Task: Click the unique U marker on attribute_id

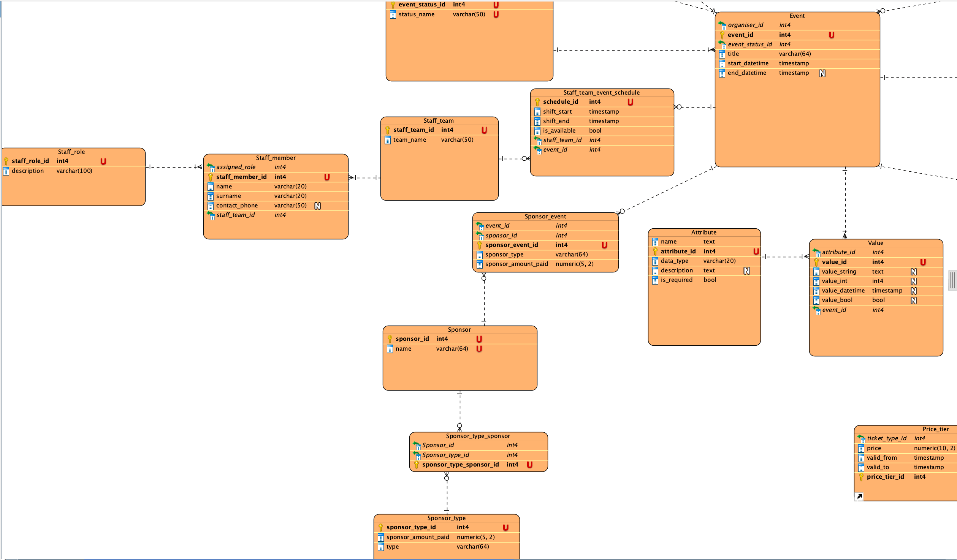Action: pyautogui.click(x=756, y=252)
